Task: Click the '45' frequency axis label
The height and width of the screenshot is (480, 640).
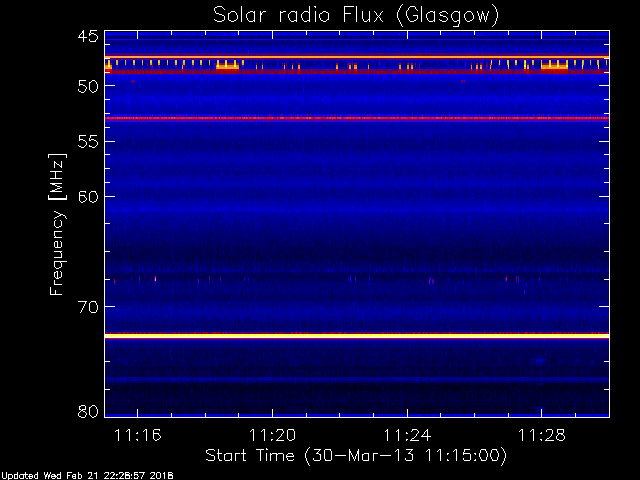Action: pos(88,36)
